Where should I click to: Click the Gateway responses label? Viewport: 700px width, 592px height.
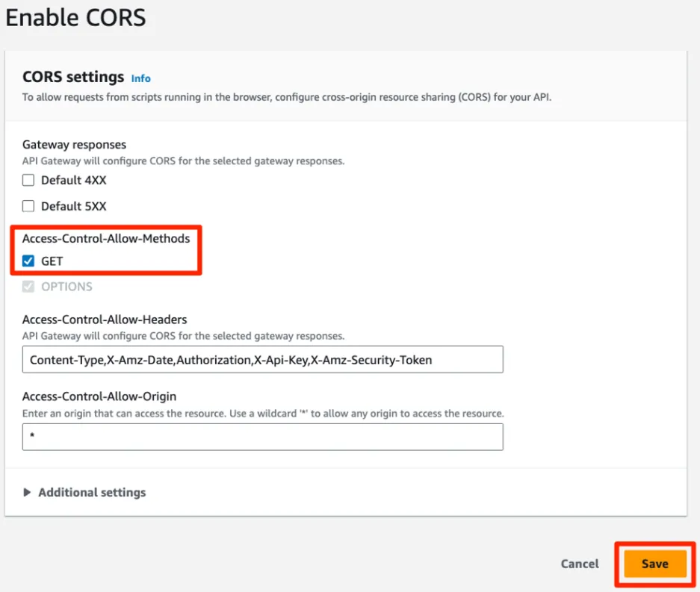[74, 144]
